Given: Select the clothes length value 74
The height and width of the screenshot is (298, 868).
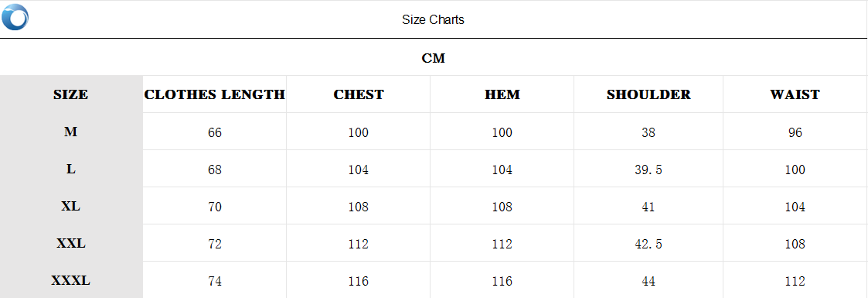Looking at the screenshot, I should 215,282.
